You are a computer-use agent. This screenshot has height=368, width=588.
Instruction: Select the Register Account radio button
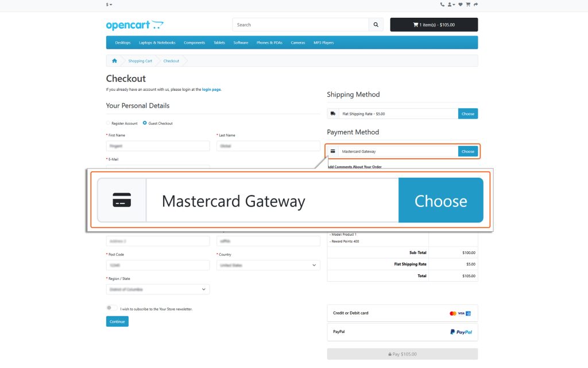[109, 123]
